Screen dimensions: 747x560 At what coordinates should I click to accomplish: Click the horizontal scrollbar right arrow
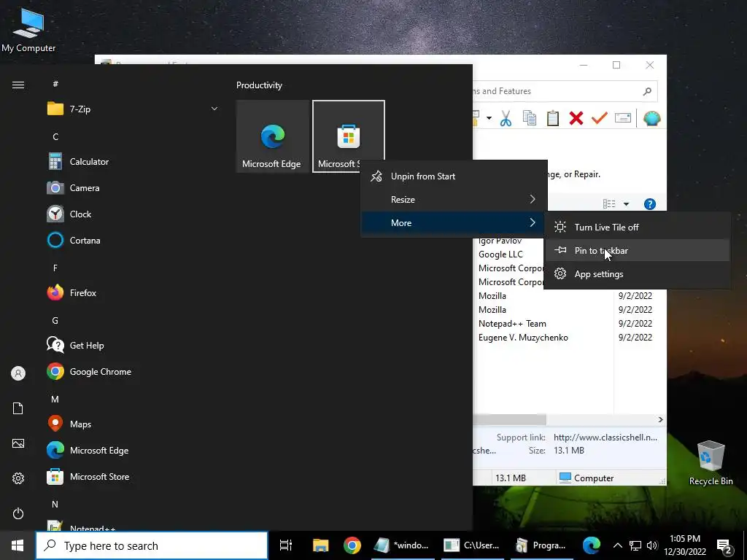[660, 419]
